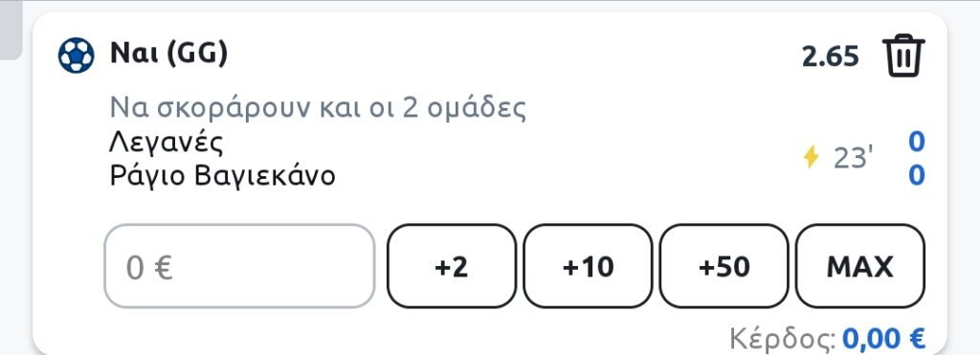This screenshot has width=980, height=355.
Task: Click the 2.65 odds value
Action: [x=831, y=56]
